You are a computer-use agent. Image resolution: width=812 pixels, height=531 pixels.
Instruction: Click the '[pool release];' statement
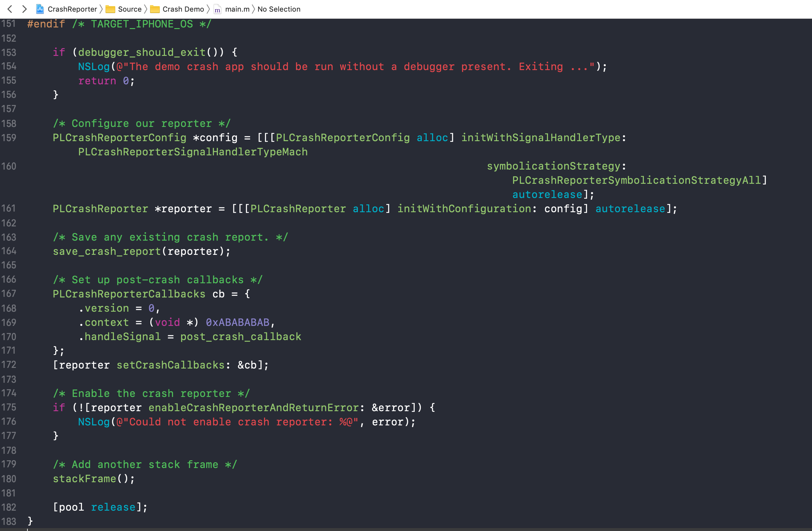point(100,507)
